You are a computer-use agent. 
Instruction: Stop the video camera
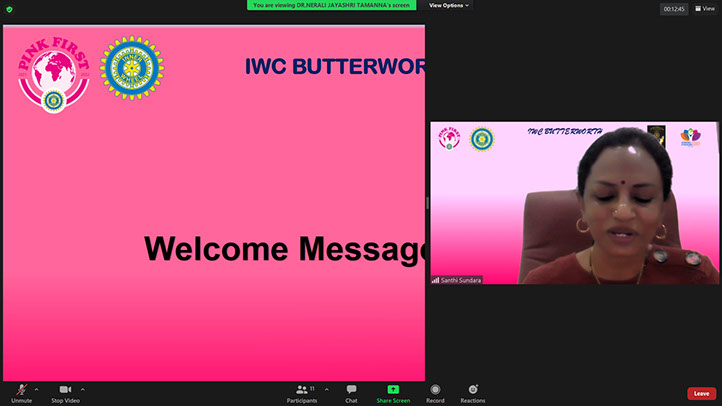(x=65, y=391)
